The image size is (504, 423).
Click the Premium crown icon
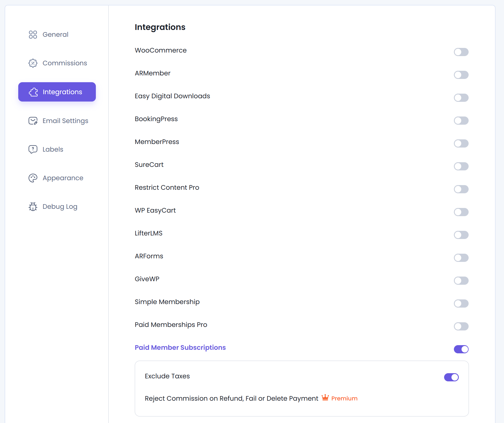pyautogui.click(x=325, y=398)
